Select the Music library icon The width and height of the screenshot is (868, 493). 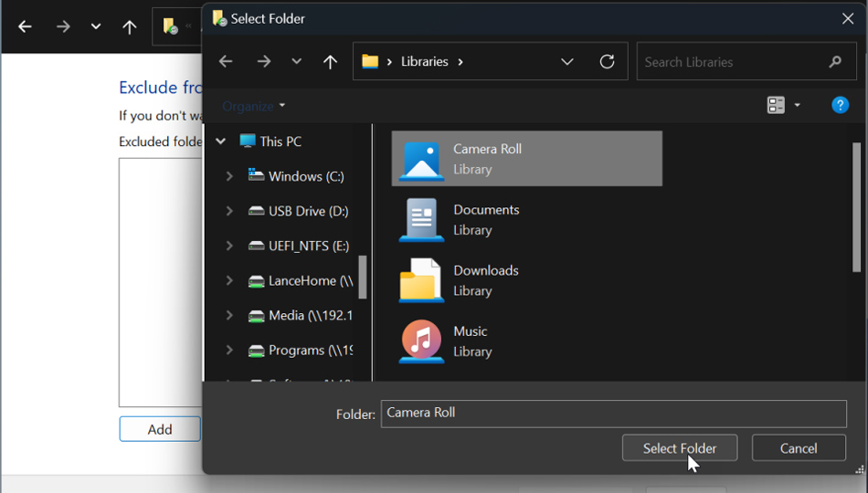(x=421, y=341)
